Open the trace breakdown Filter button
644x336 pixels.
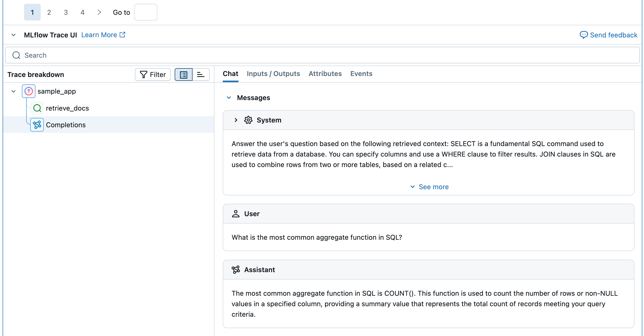[153, 75]
